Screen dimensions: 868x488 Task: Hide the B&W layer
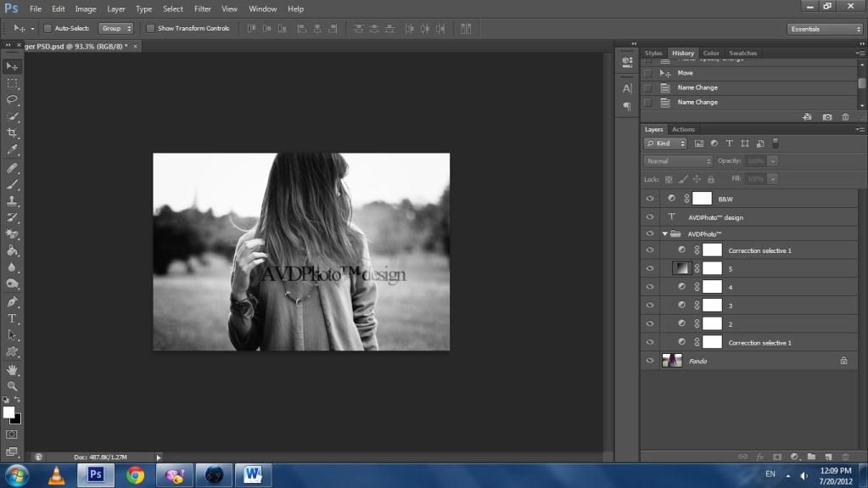pos(650,199)
